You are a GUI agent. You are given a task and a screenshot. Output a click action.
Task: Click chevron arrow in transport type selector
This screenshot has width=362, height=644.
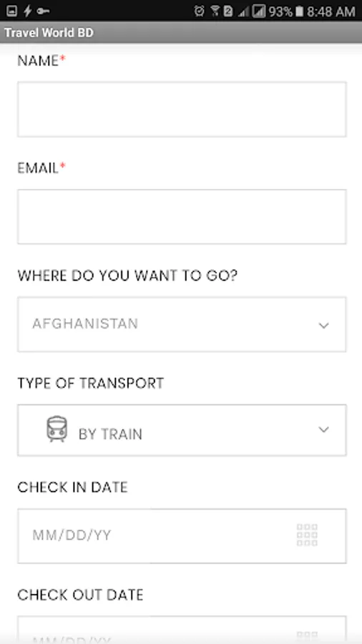coord(324,429)
